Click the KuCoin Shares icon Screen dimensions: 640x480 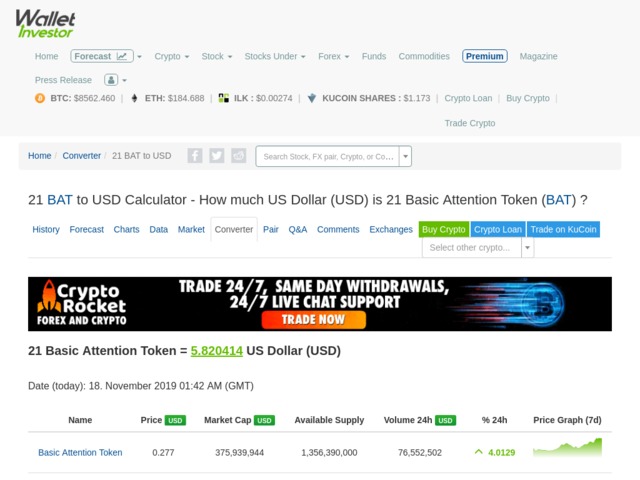click(312, 98)
